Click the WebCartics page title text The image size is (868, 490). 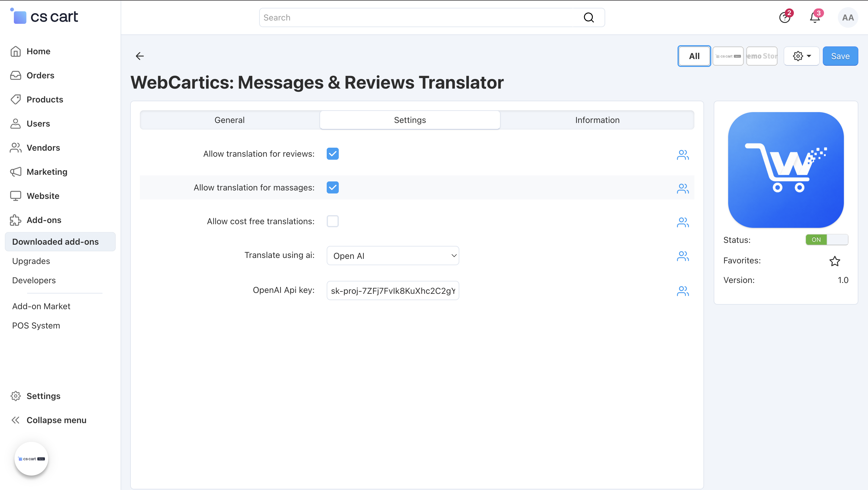[x=317, y=82]
